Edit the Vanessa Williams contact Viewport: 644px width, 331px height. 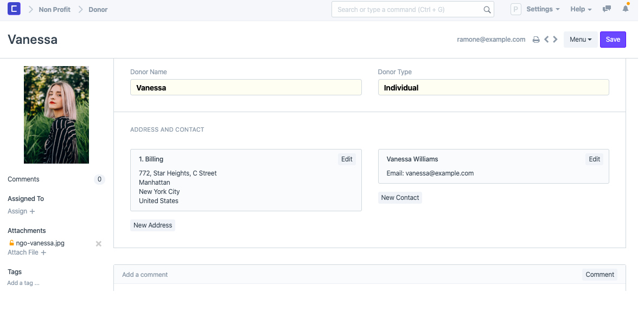[x=594, y=159]
